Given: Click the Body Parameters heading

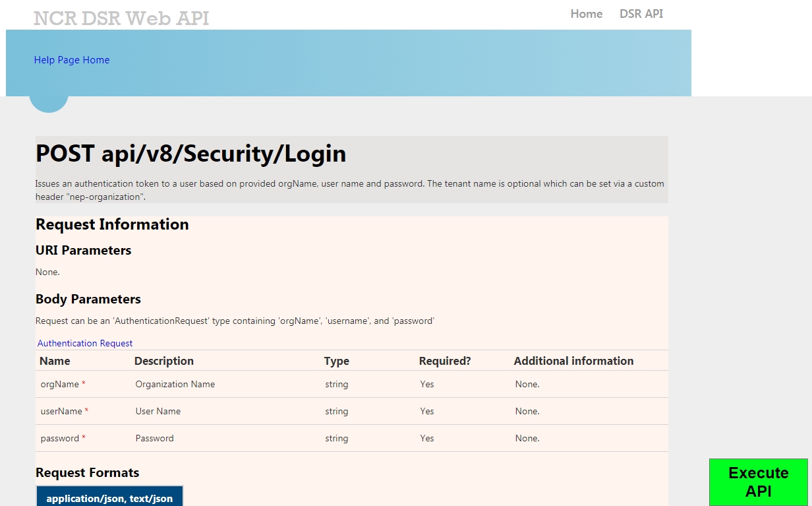Looking at the screenshot, I should 88,299.
